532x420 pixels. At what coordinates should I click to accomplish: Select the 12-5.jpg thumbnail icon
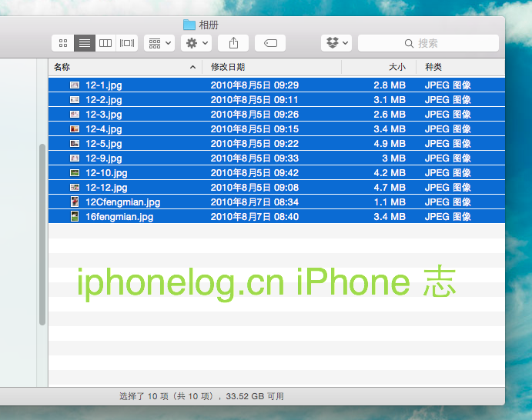point(75,143)
